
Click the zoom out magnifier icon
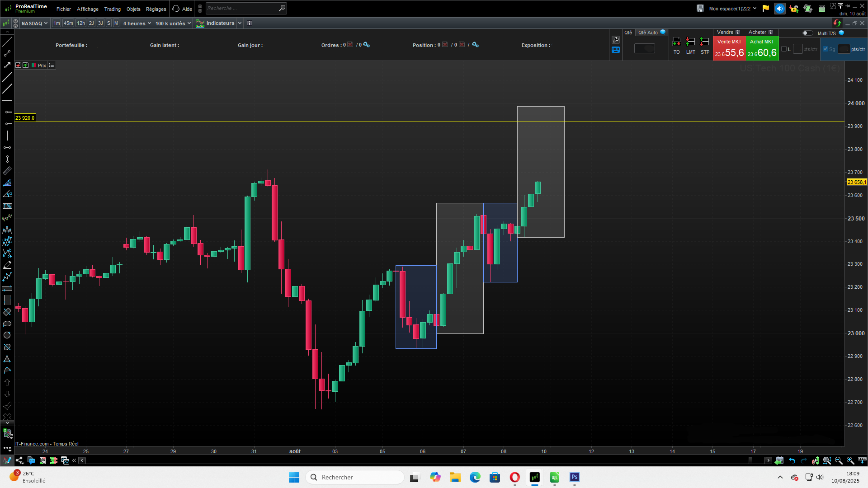[839, 460]
